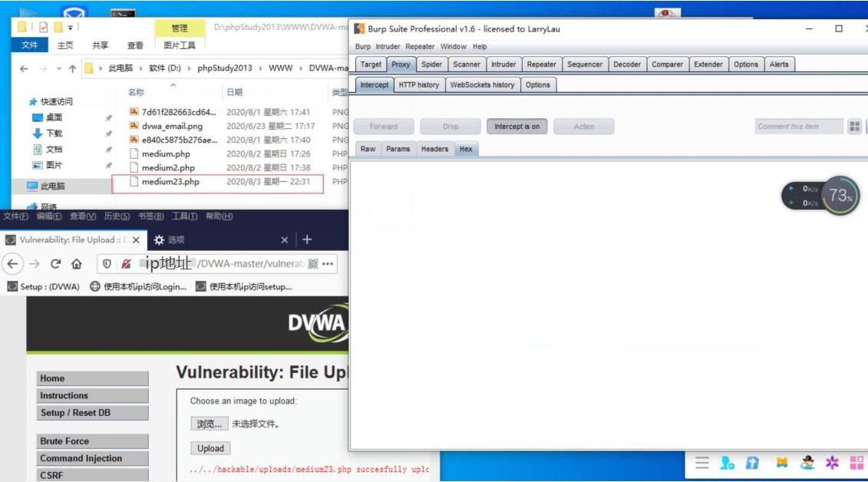Viewport: 868px width, 482px height.
Task: Open the Decoder tab
Action: [627, 64]
